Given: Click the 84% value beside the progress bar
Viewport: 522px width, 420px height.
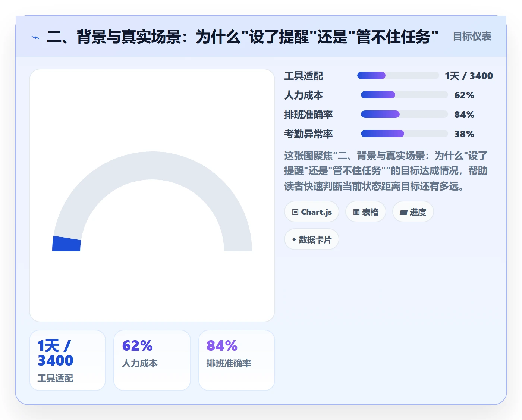Looking at the screenshot, I should tap(464, 115).
